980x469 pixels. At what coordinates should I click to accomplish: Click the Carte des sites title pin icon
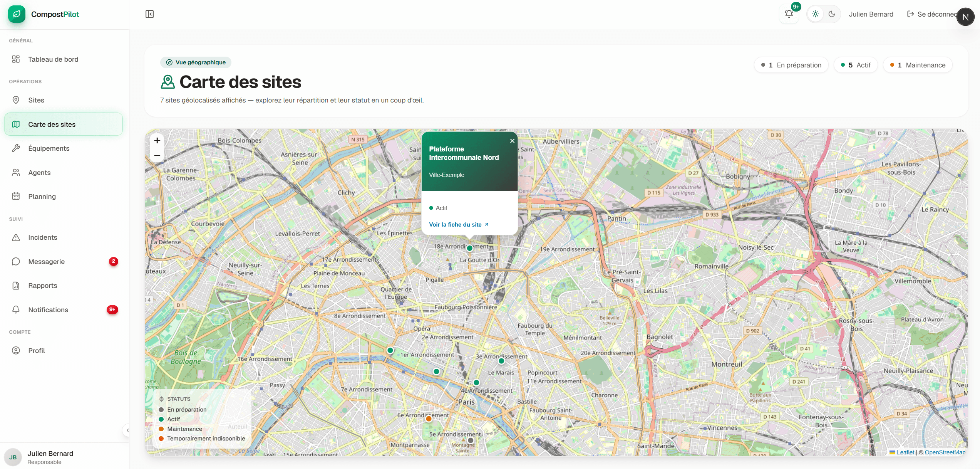(x=168, y=82)
